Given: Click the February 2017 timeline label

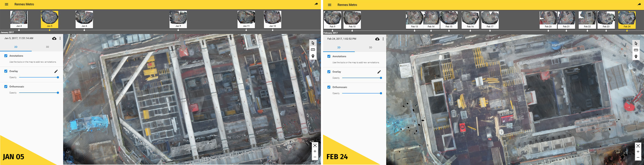Looking at the screenshot, I should [330, 33].
